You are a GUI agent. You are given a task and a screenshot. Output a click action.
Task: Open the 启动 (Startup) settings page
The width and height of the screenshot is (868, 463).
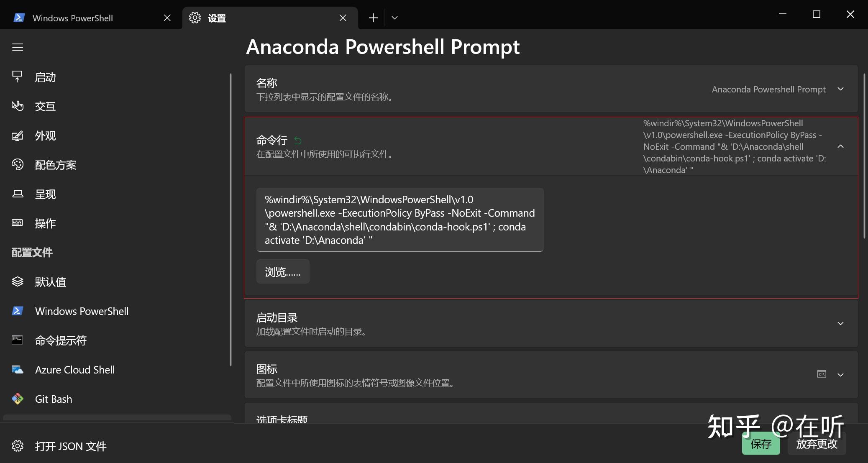[45, 77]
